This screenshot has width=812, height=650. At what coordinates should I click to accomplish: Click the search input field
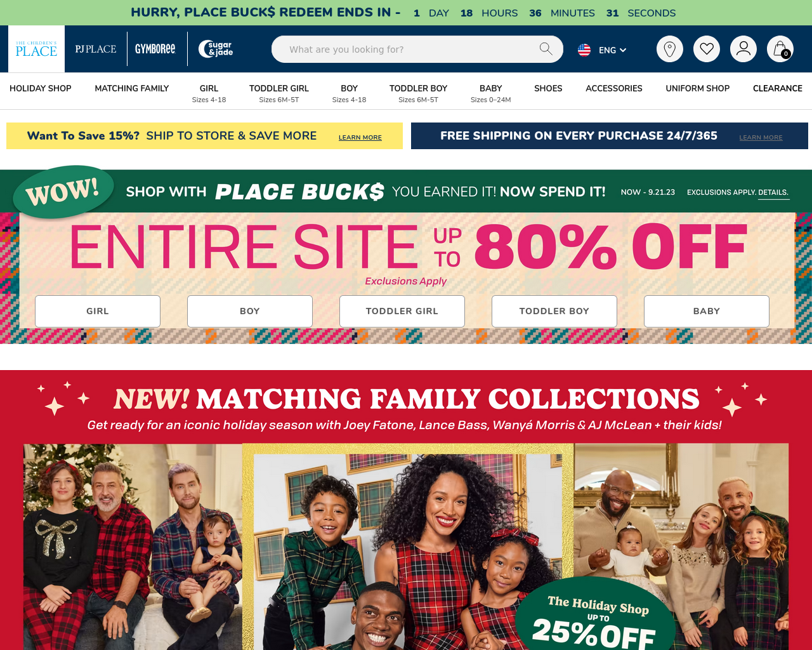pos(409,50)
